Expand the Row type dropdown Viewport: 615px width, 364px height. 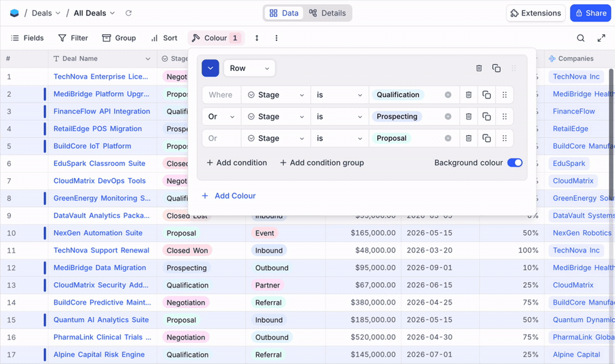[249, 68]
